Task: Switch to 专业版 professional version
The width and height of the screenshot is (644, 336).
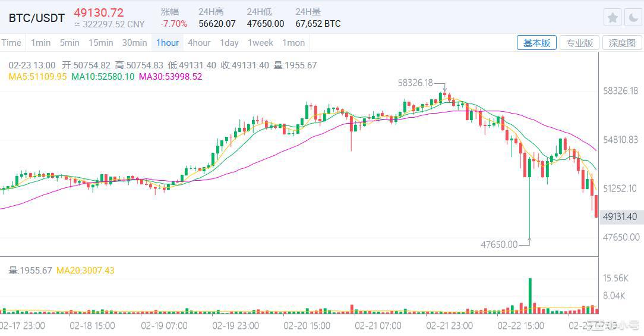Action: (x=579, y=43)
